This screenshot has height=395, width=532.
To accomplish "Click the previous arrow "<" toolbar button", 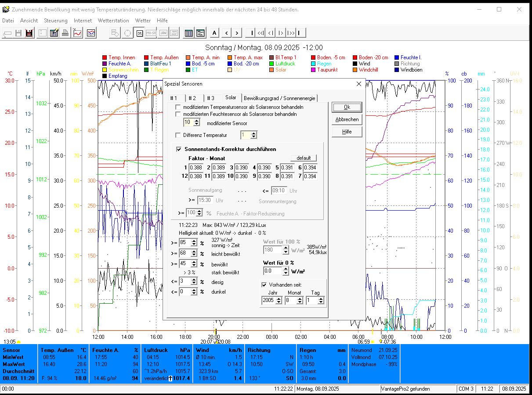I will tap(226, 33).
